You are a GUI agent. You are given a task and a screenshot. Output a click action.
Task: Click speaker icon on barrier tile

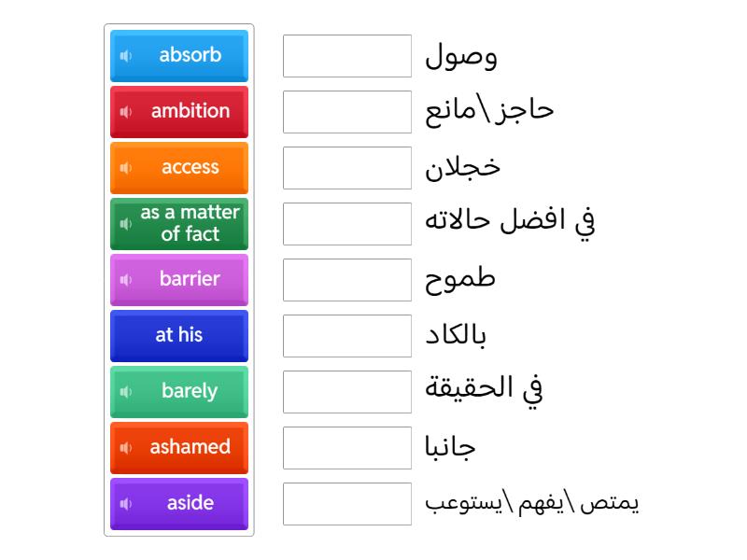pyautogui.click(x=126, y=280)
